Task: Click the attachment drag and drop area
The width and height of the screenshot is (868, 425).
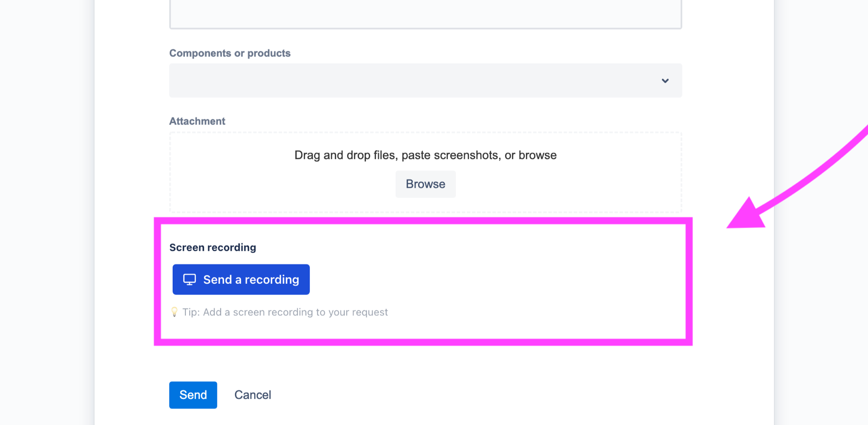Action: (x=426, y=172)
